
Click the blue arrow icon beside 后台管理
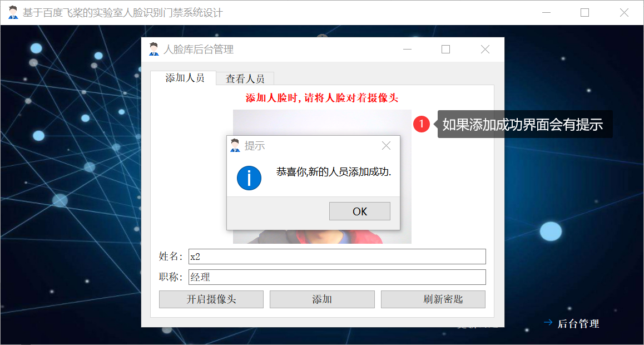tap(548, 322)
